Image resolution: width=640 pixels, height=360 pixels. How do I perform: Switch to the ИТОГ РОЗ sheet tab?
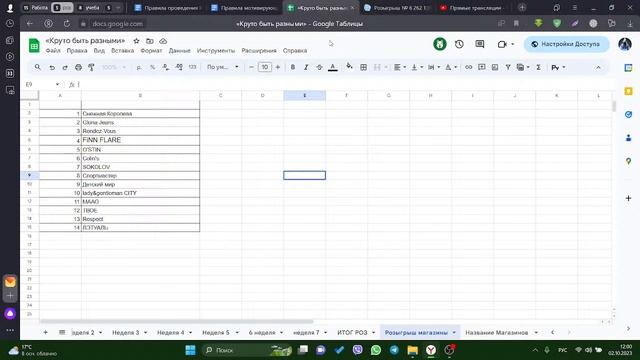pos(352,333)
